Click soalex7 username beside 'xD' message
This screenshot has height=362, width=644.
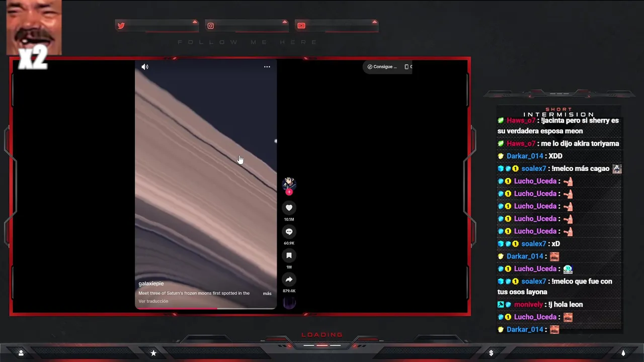pos(533,244)
